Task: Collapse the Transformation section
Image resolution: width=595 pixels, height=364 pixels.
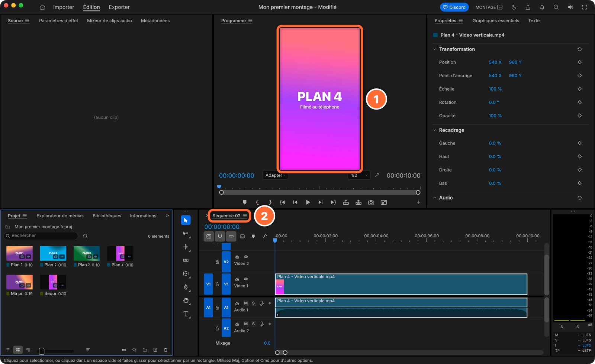Action: click(x=435, y=49)
